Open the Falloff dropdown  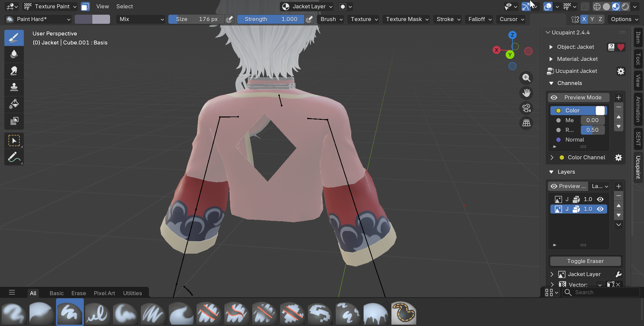pos(480,19)
